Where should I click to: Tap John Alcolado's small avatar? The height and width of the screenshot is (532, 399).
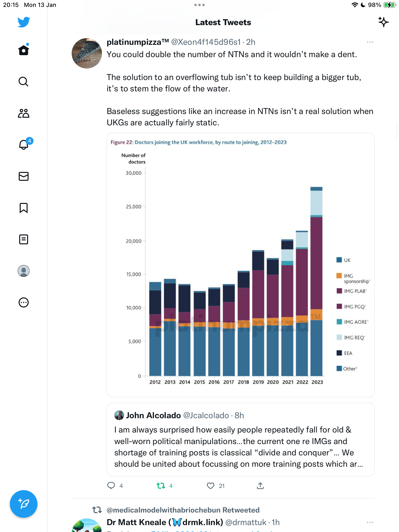point(119,415)
